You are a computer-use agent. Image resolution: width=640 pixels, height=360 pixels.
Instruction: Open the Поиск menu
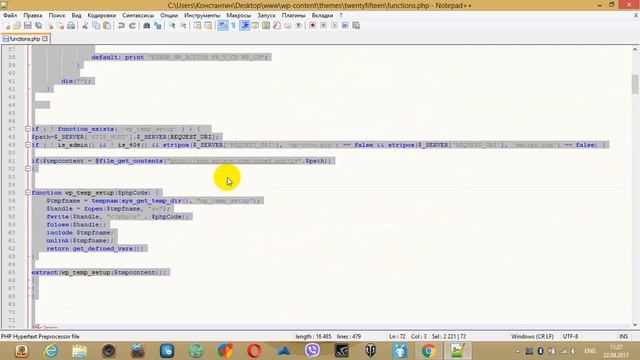[57, 16]
